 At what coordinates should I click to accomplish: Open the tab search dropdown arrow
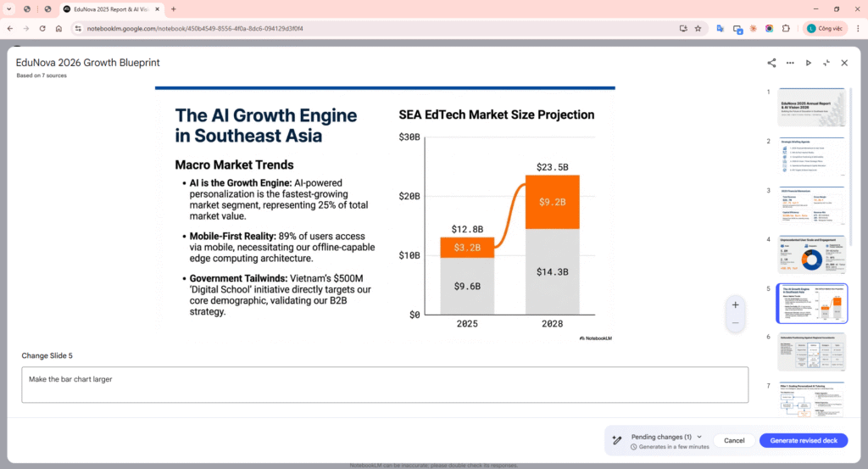pos(8,9)
